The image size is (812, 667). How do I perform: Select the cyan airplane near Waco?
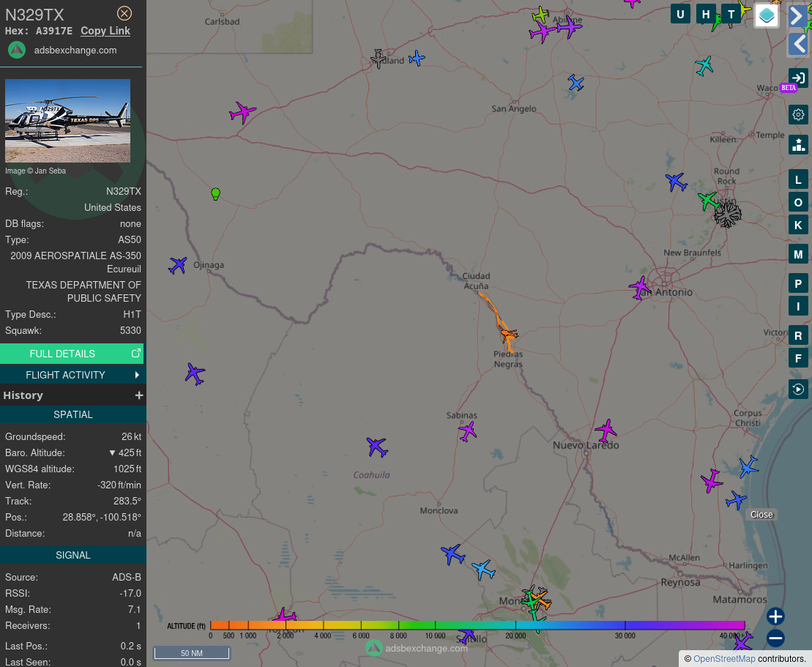704,67
